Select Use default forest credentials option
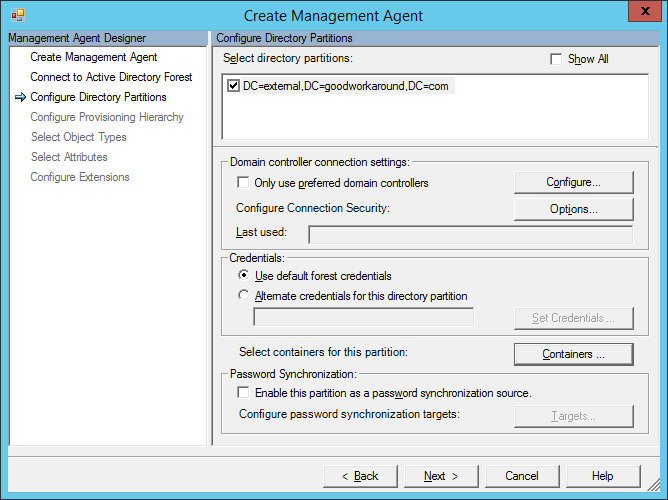This screenshot has height=500, width=668. [243, 276]
